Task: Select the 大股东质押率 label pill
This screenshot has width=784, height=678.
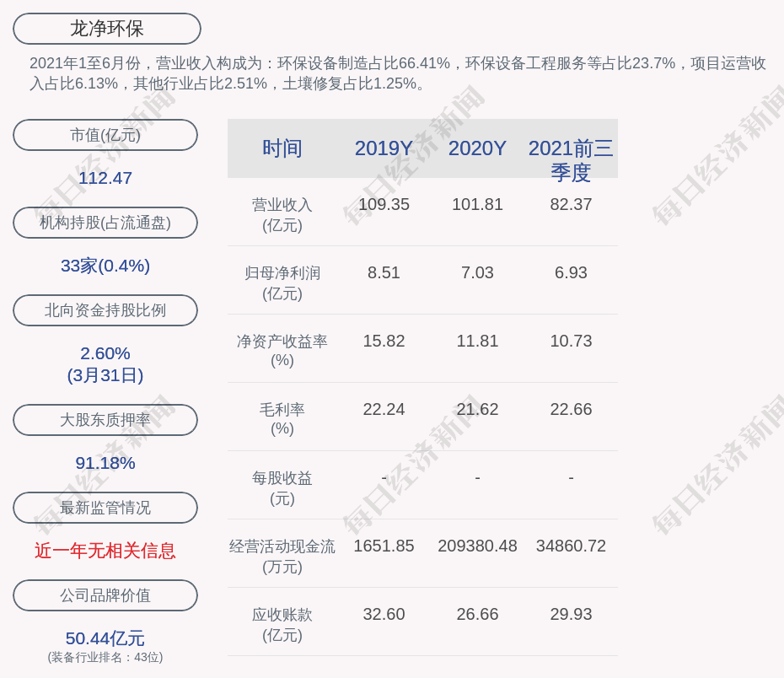Action: [105, 420]
